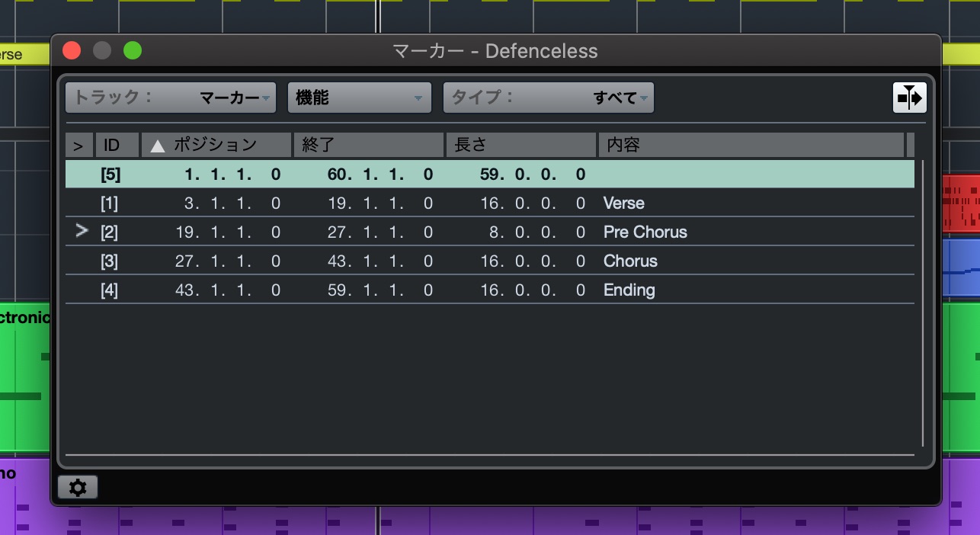Click the position column sort triangle

[158, 146]
